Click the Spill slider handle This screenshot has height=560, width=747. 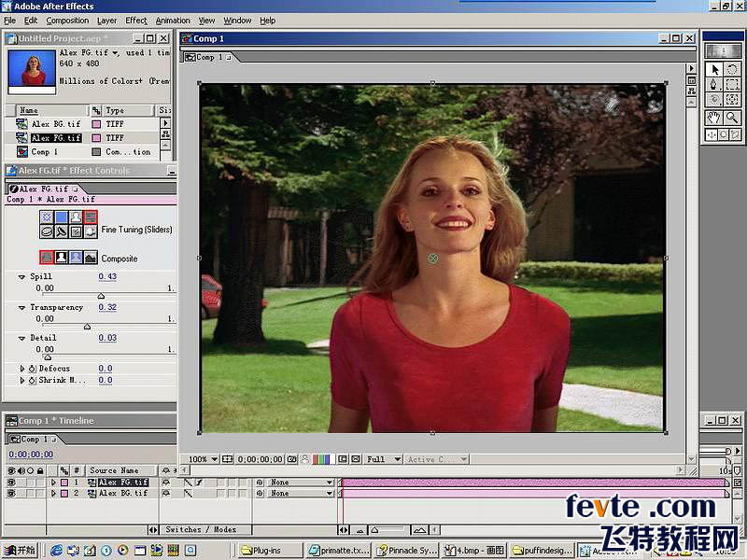pos(101,296)
